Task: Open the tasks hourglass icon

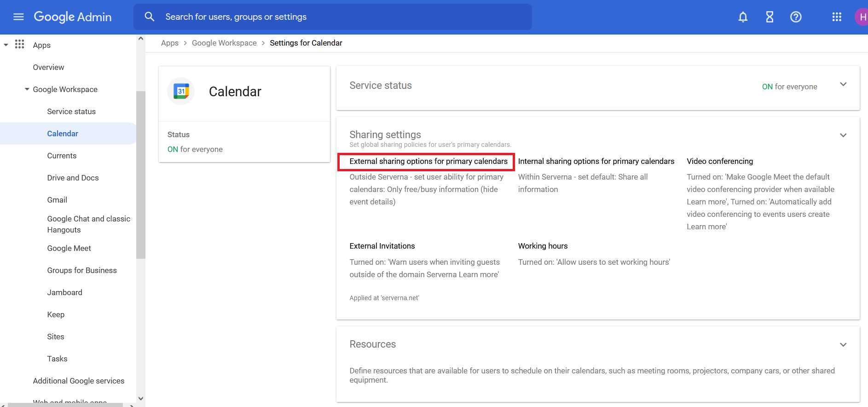Action: pyautogui.click(x=770, y=17)
